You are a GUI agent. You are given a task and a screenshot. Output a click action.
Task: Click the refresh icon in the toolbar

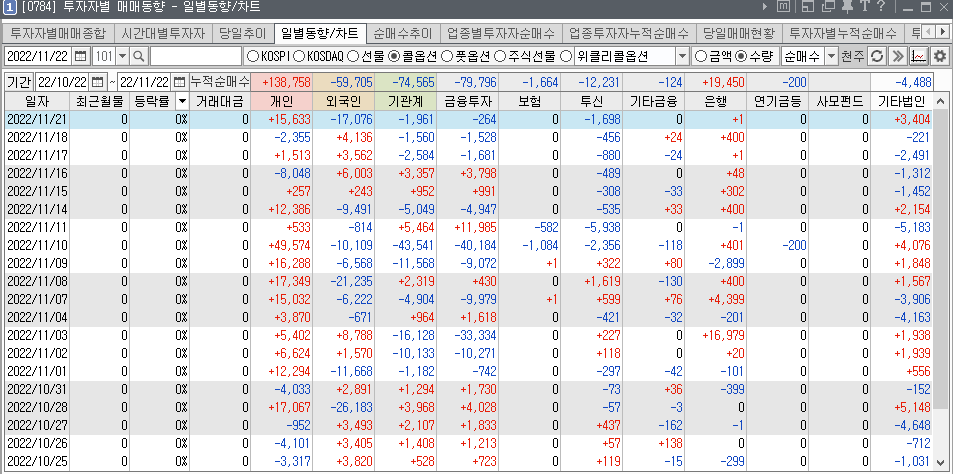(877, 56)
